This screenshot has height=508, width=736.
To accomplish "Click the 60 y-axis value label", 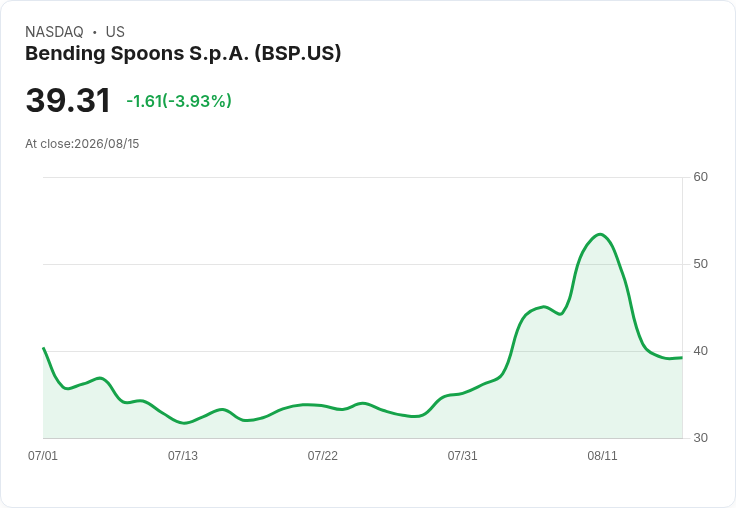I will [700, 177].
